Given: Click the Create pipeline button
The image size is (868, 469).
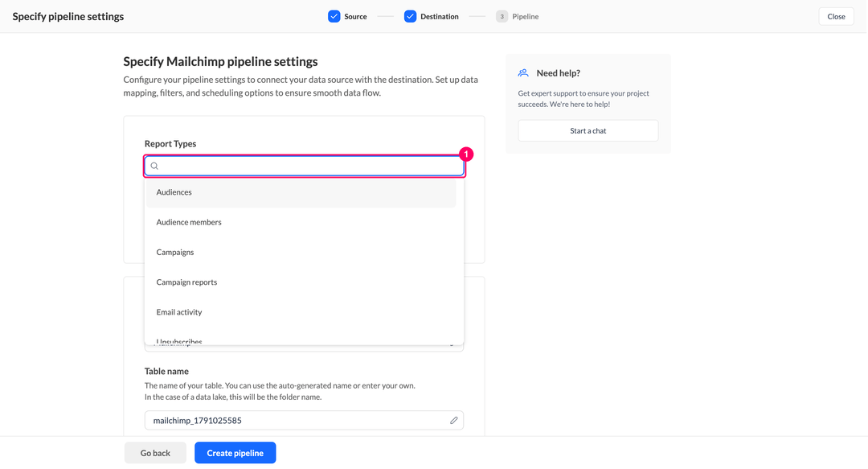Looking at the screenshot, I should click(x=235, y=453).
